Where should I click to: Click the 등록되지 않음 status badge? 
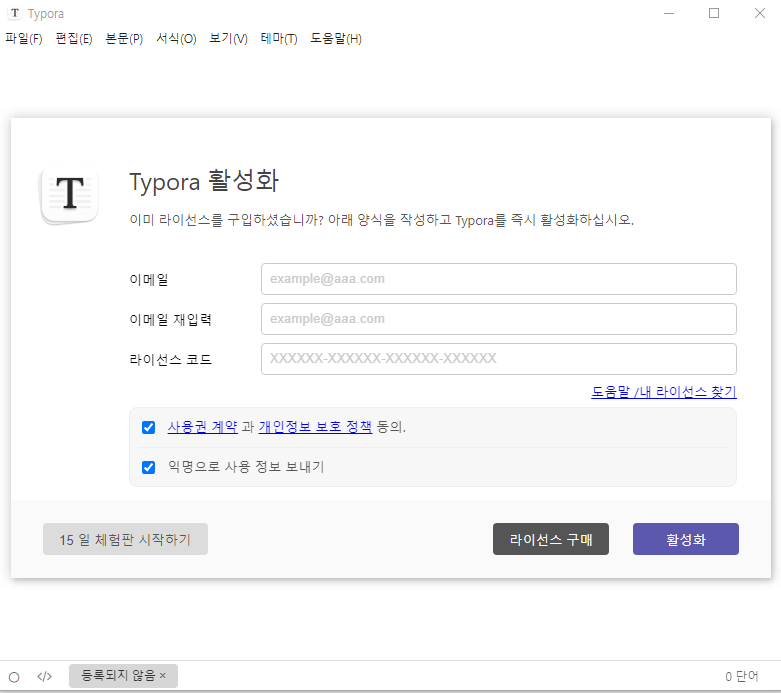point(123,676)
